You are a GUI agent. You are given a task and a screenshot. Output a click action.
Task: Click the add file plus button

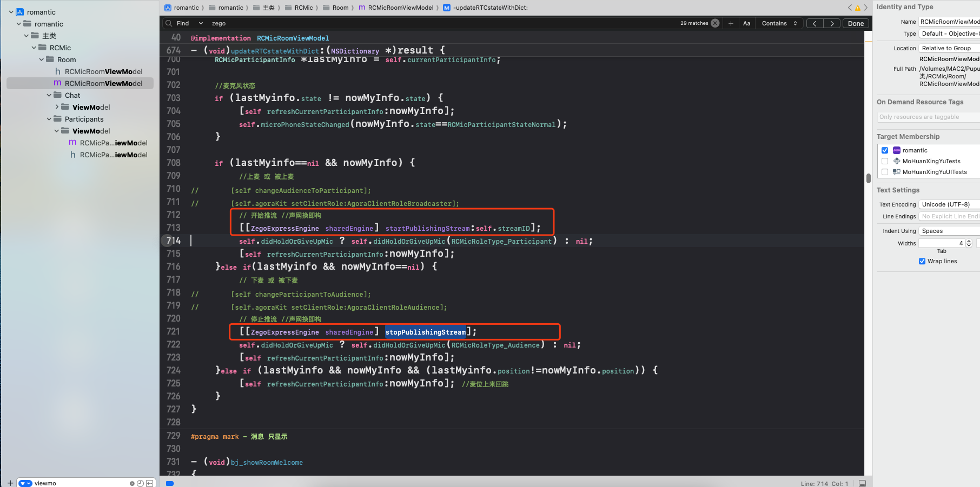click(10, 483)
